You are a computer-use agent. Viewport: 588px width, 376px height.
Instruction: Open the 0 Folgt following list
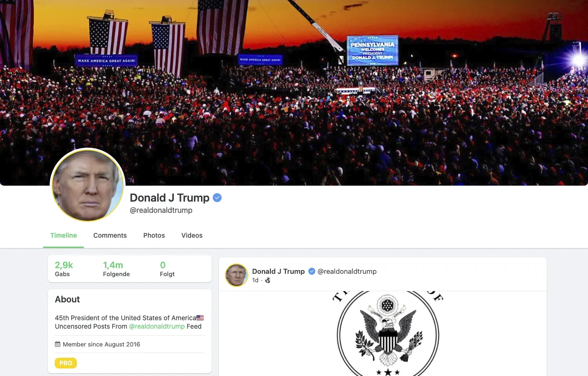click(167, 269)
